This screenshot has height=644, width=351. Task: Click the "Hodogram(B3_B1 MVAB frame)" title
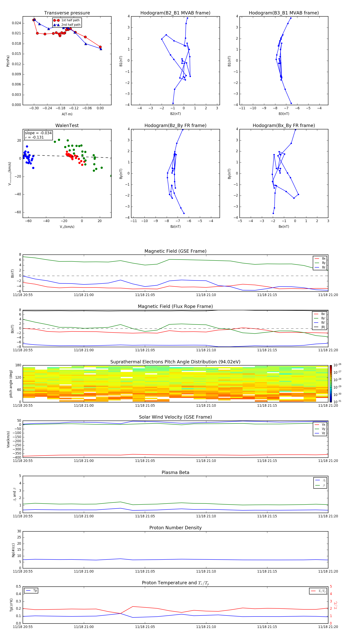pos(284,13)
